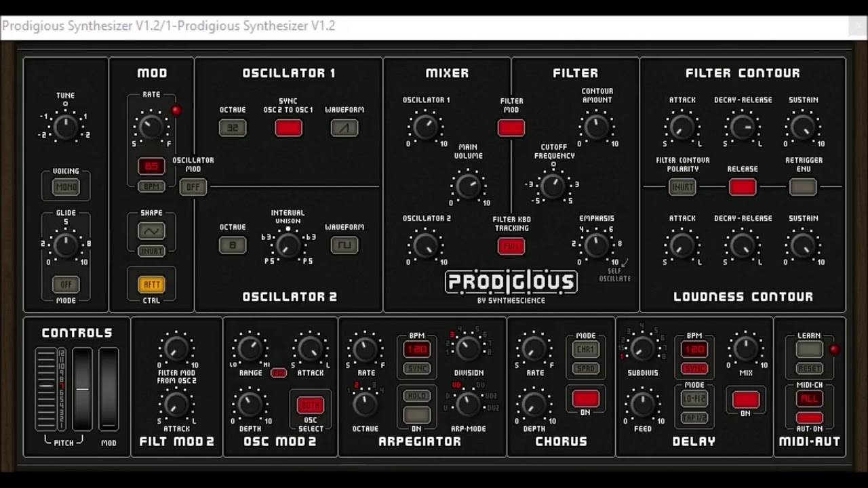This screenshot has height=488, width=868.
Task: Click the TUNE knob
Action: point(65,126)
